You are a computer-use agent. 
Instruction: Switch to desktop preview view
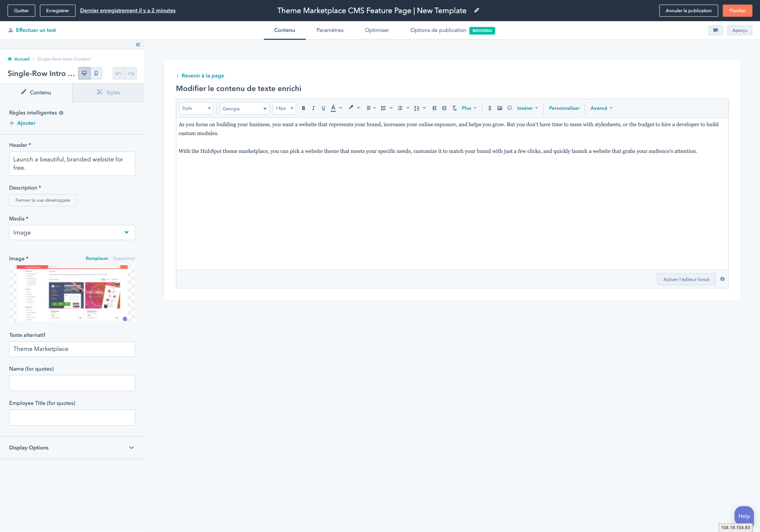(x=84, y=73)
